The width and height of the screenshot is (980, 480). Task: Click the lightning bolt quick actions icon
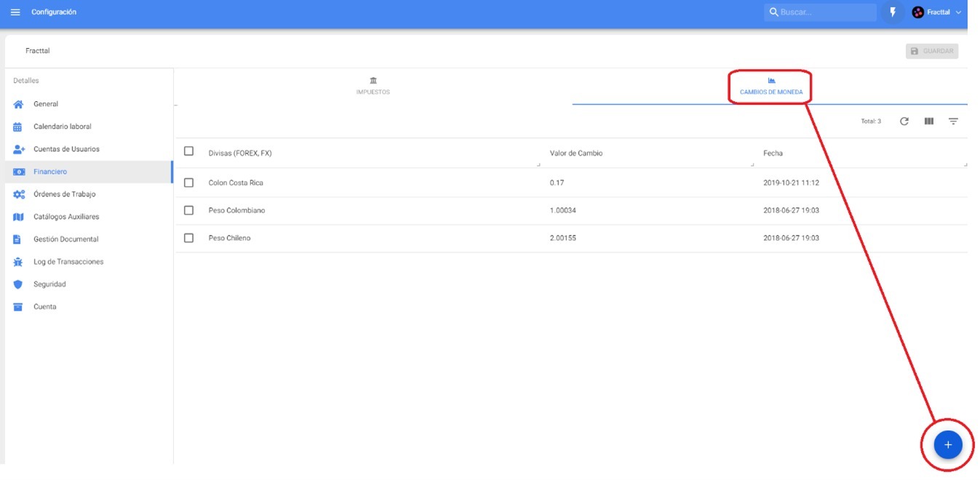tap(893, 12)
